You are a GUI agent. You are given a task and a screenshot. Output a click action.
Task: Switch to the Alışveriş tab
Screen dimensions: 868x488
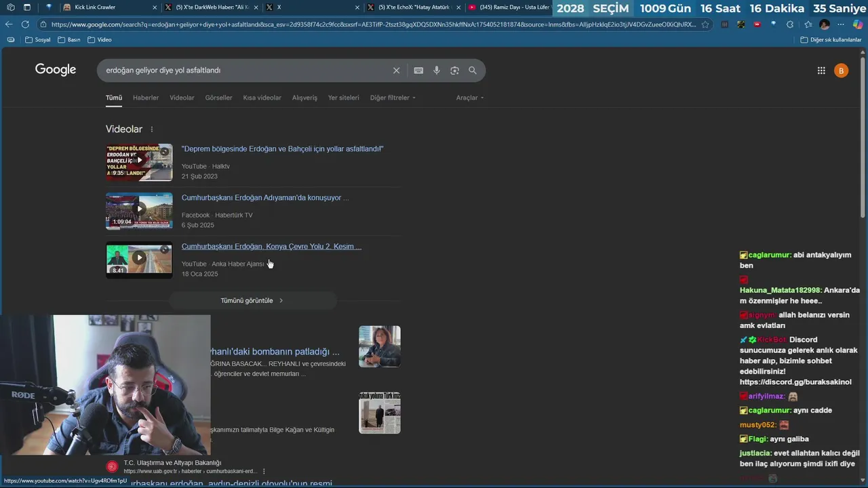pyautogui.click(x=304, y=98)
